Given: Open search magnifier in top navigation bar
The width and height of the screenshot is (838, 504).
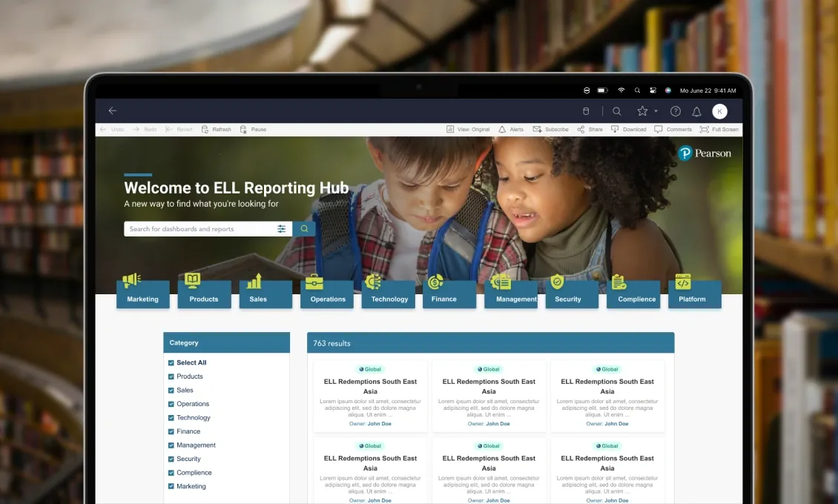Looking at the screenshot, I should coord(617,111).
